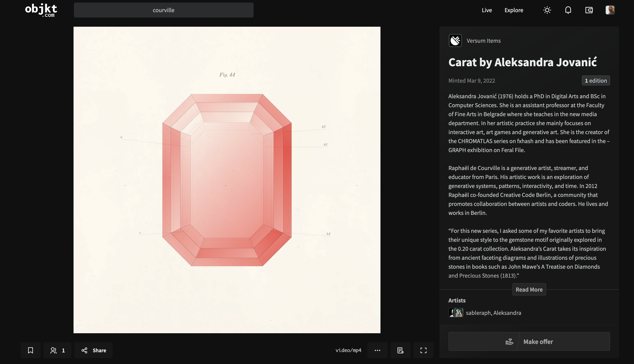634x364 pixels.
Task: Open the Versum Items collection icon
Action: [455, 41]
